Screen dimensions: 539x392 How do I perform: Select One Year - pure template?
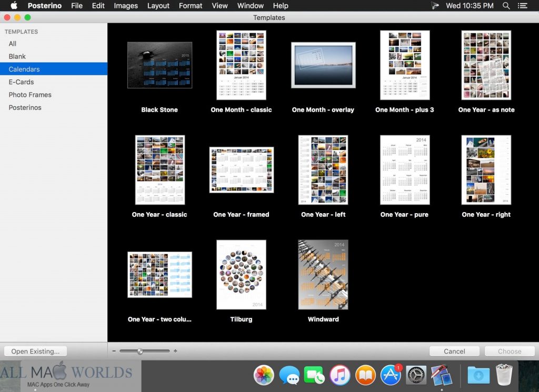coord(405,170)
